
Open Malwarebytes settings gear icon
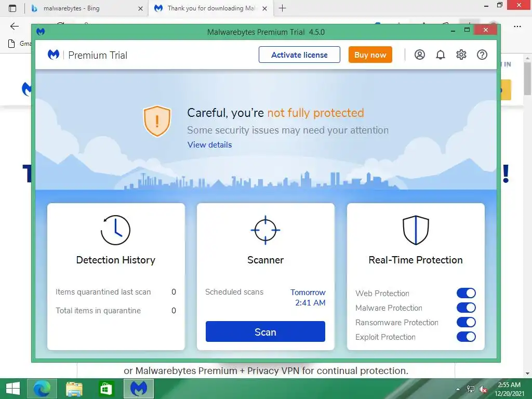tap(461, 55)
